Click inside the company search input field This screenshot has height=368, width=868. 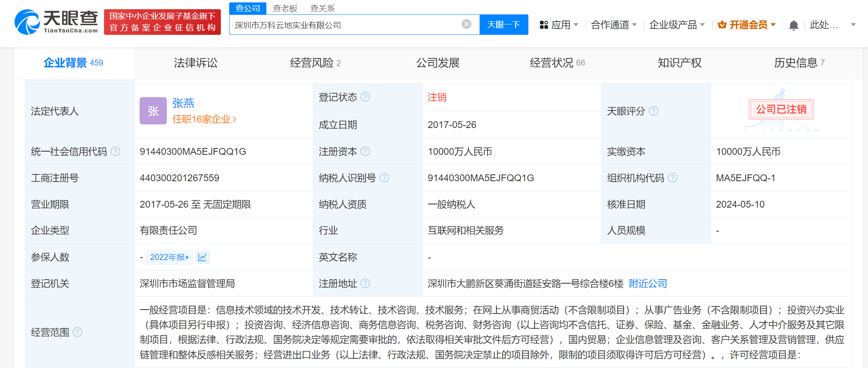[344, 24]
